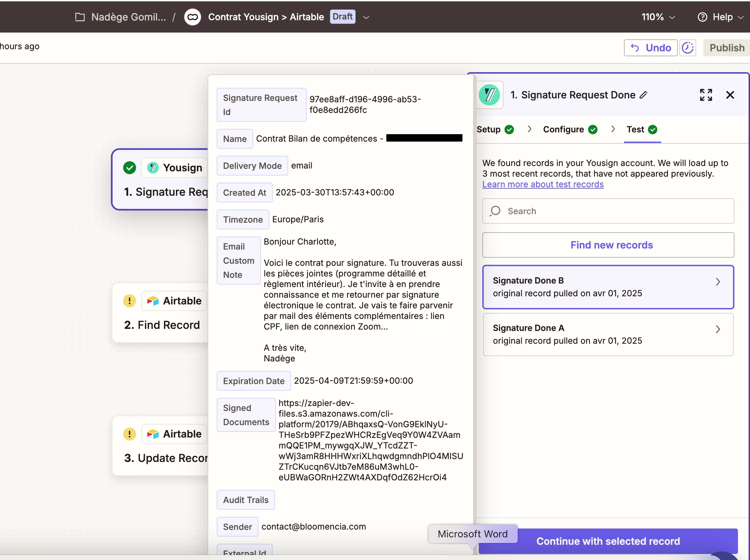Click the Signature Request Id field label

[261, 105]
